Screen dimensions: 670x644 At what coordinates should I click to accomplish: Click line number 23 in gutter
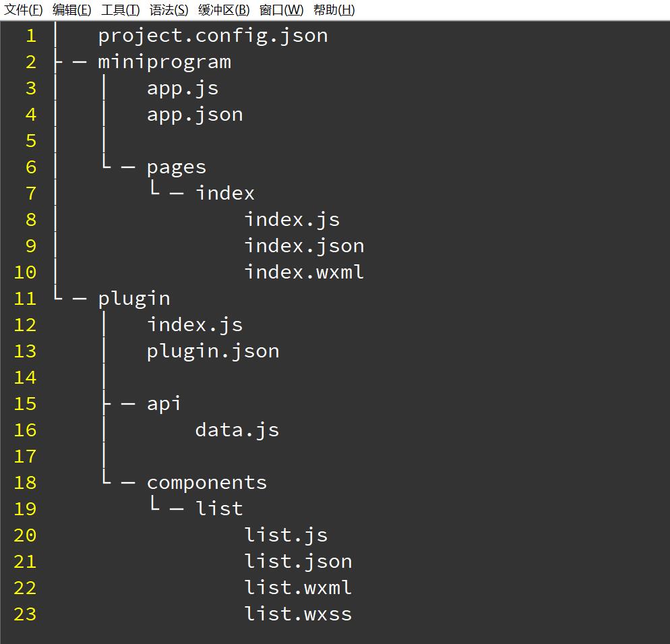25,614
